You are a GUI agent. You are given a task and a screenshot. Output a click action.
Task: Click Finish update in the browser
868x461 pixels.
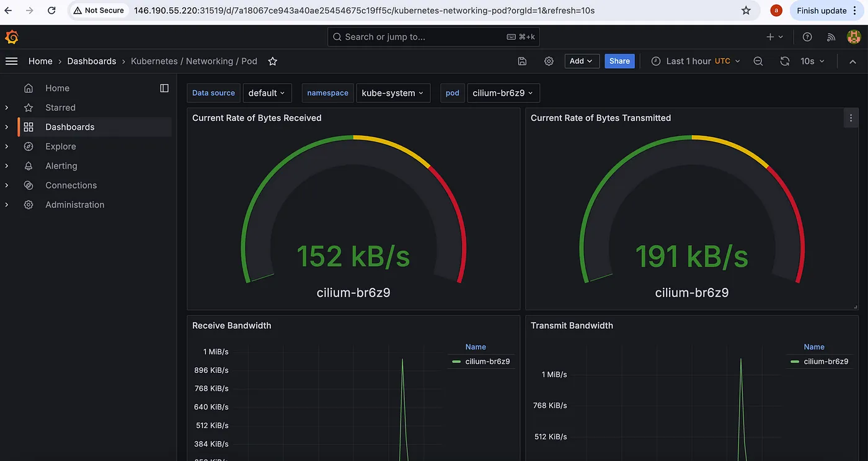pyautogui.click(x=828, y=11)
